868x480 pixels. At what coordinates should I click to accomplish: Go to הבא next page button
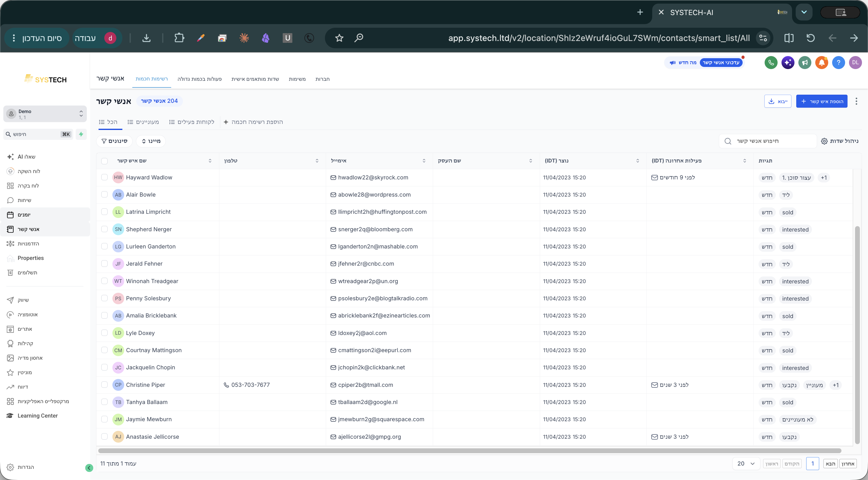[x=830, y=464]
